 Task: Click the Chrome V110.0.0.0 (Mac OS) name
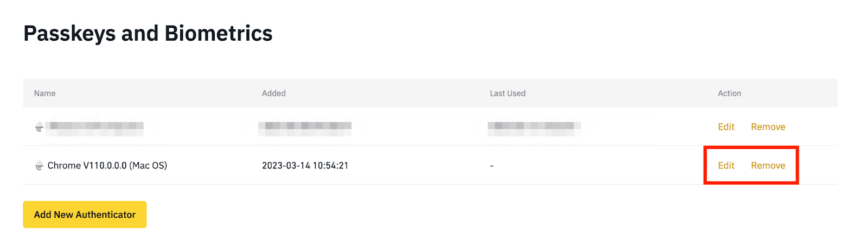(107, 166)
